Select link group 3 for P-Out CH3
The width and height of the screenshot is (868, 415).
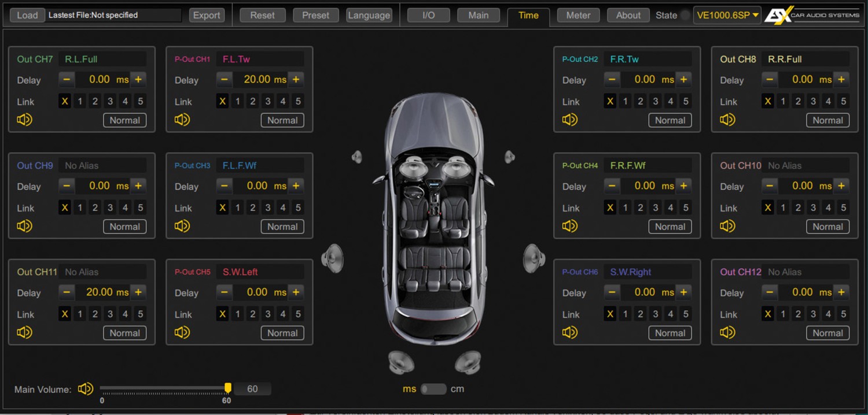268,208
